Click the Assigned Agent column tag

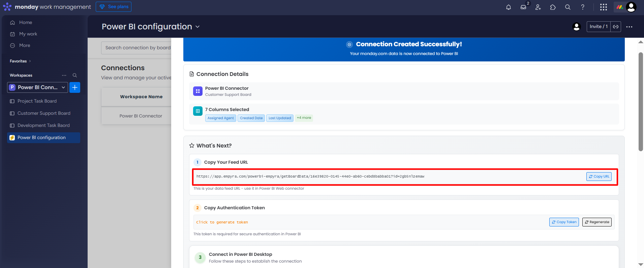(x=221, y=118)
